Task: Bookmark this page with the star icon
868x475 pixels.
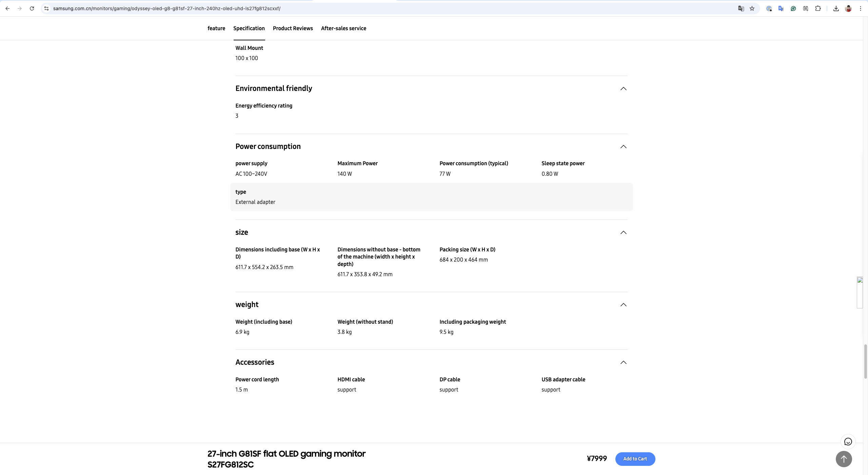Action: (752, 8)
